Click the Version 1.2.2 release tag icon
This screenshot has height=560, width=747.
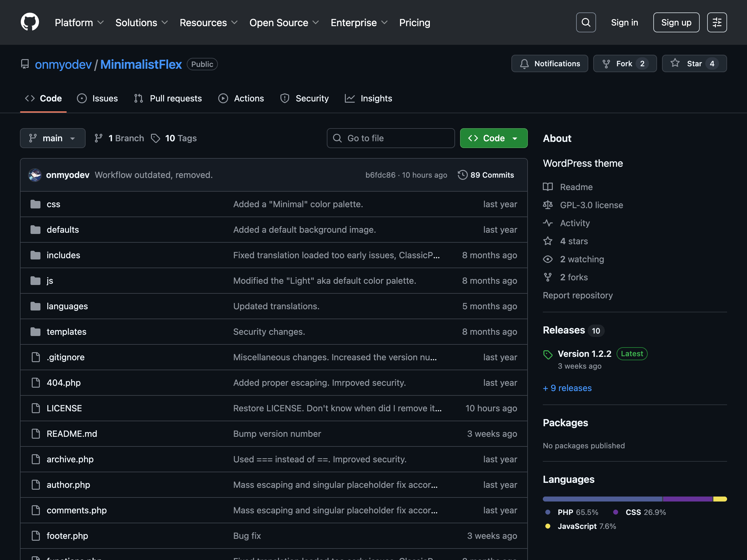click(547, 354)
